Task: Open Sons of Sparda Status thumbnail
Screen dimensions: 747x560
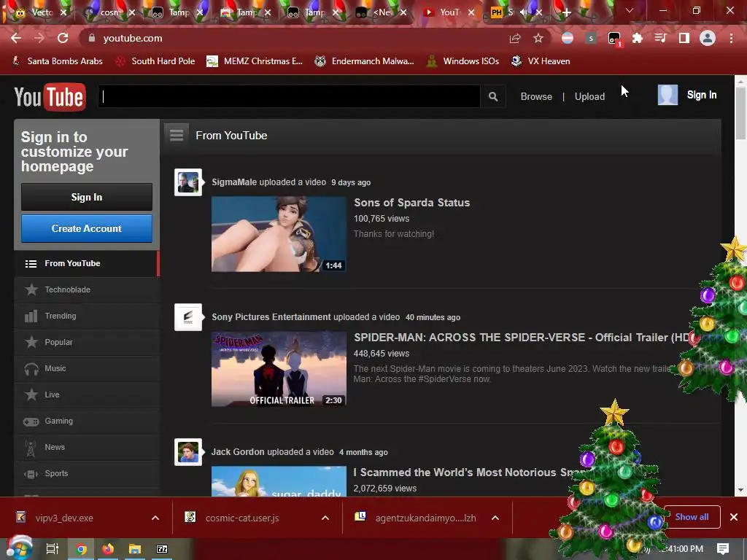Action: [x=279, y=234]
